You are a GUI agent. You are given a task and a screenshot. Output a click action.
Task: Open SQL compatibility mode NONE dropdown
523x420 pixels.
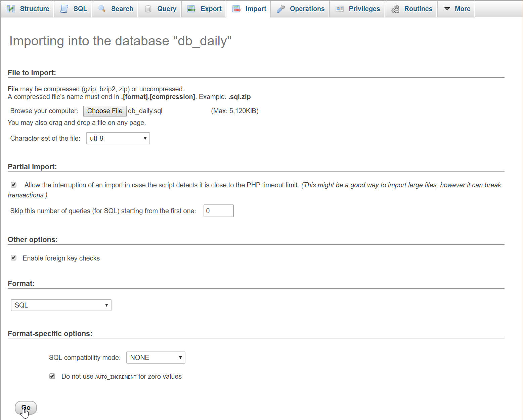(156, 358)
